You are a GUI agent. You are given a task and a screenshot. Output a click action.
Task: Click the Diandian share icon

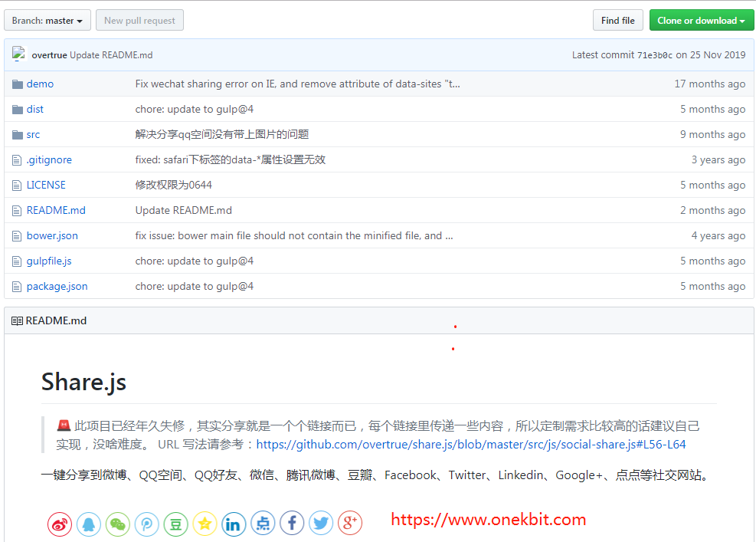coord(263,524)
